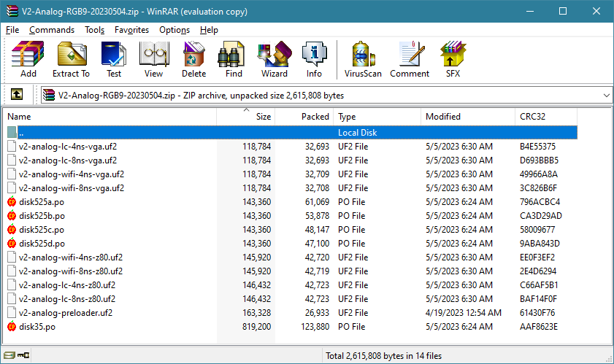Expand the address bar dropdown

(606, 95)
